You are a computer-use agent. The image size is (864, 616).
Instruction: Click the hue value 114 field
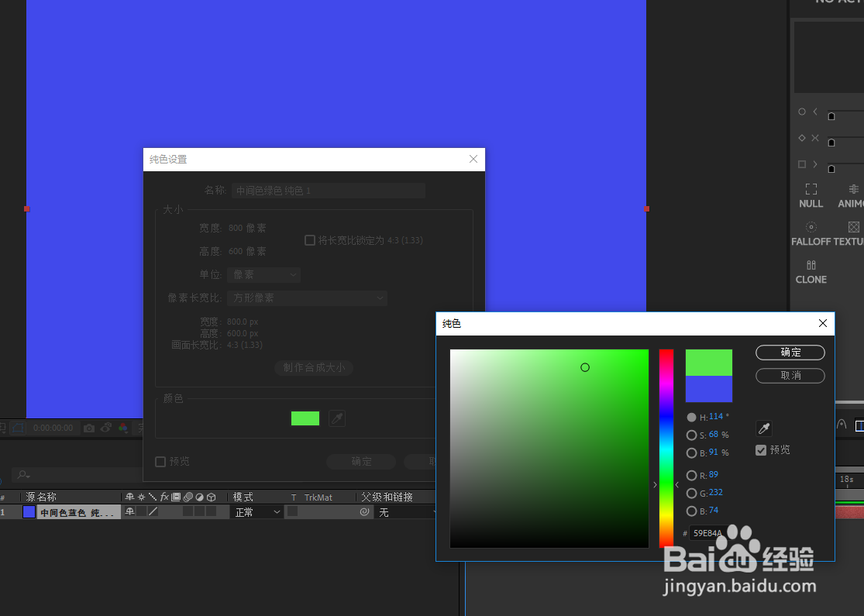716,417
